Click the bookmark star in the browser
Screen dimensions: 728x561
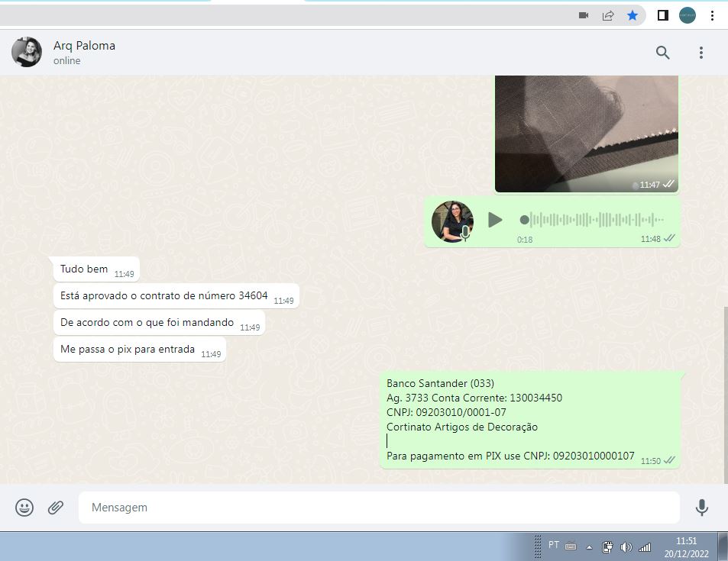point(632,15)
